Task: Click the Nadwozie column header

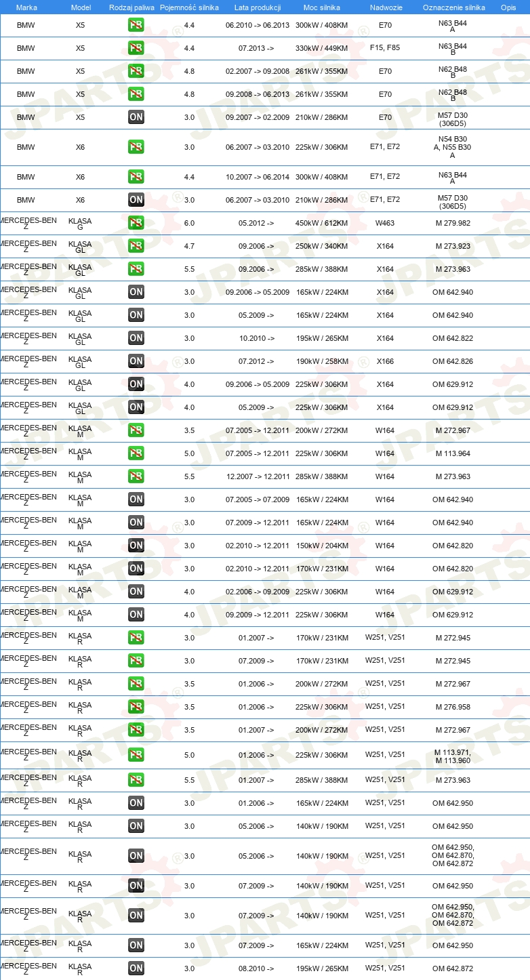Action: [x=385, y=7]
